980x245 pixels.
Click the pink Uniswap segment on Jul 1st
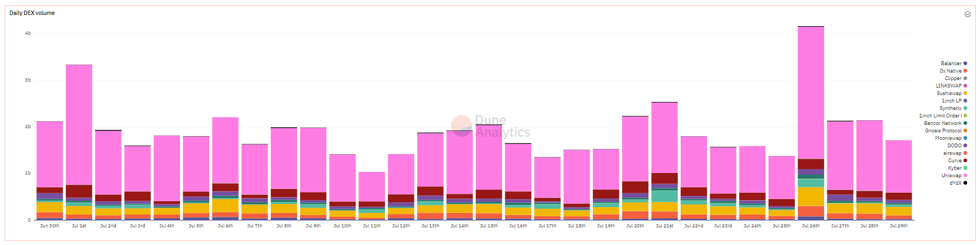tap(79, 124)
